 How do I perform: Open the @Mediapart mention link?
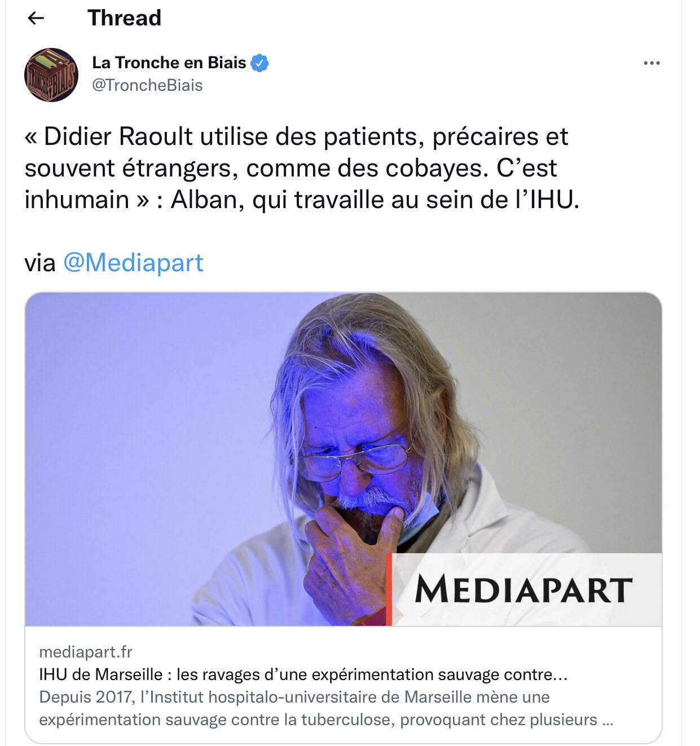133,263
